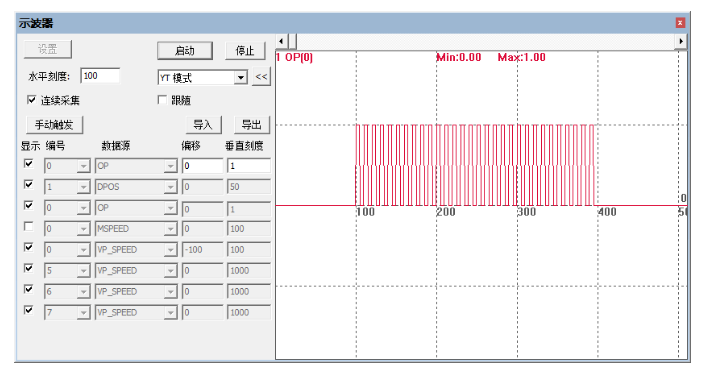
Task: Click the 水平刻度 horizontal scale input field
Action: pos(101,76)
